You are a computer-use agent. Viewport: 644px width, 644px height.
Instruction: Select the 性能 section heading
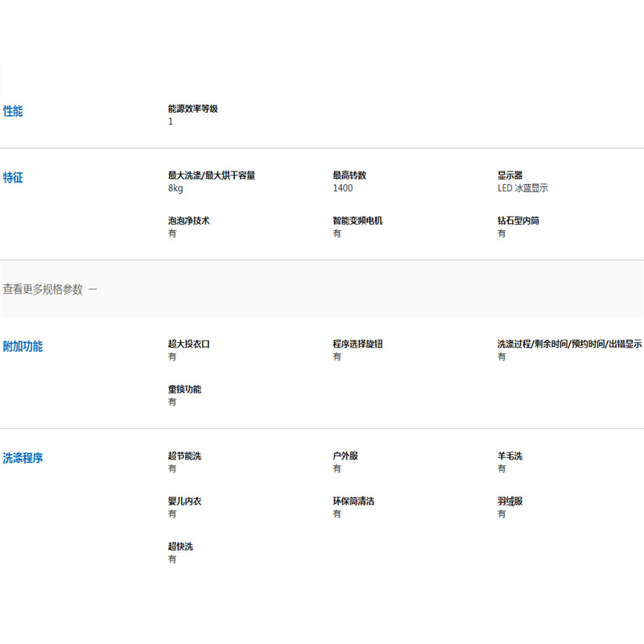[x=13, y=111]
